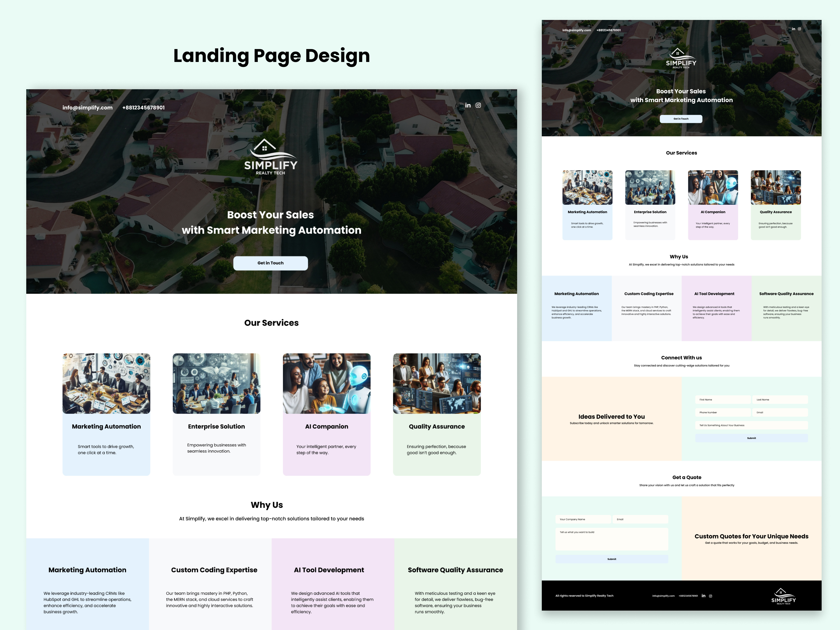Screen dimensions: 840x630
Task: Click the LinkedIn icon in large header
Action: coord(468,105)
